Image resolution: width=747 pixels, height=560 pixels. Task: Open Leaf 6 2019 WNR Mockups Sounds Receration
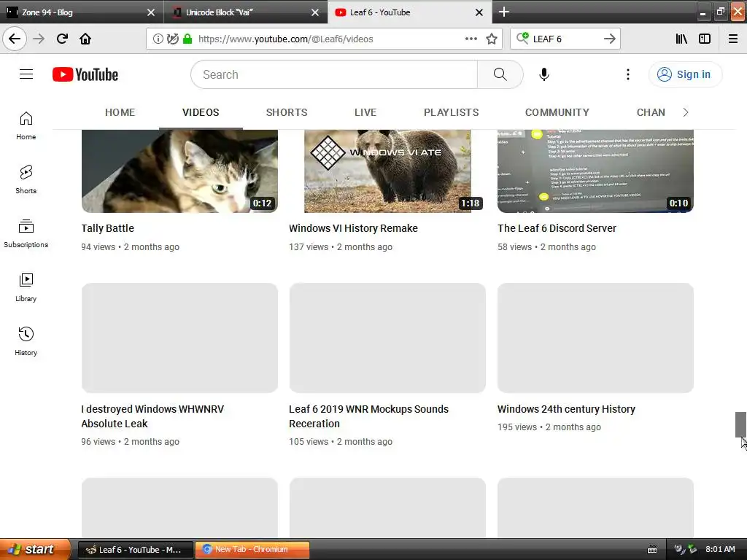pyautogui.click(x=368, y=416)
